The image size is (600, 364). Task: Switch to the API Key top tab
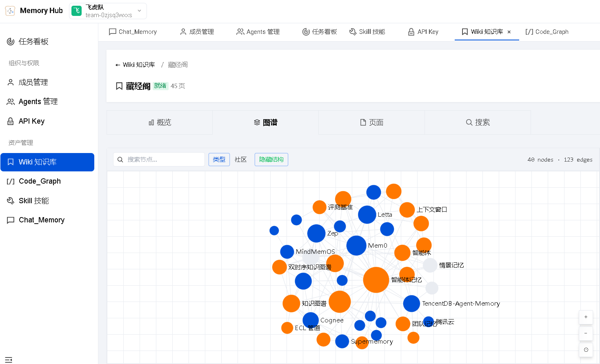tap(423, 32)
